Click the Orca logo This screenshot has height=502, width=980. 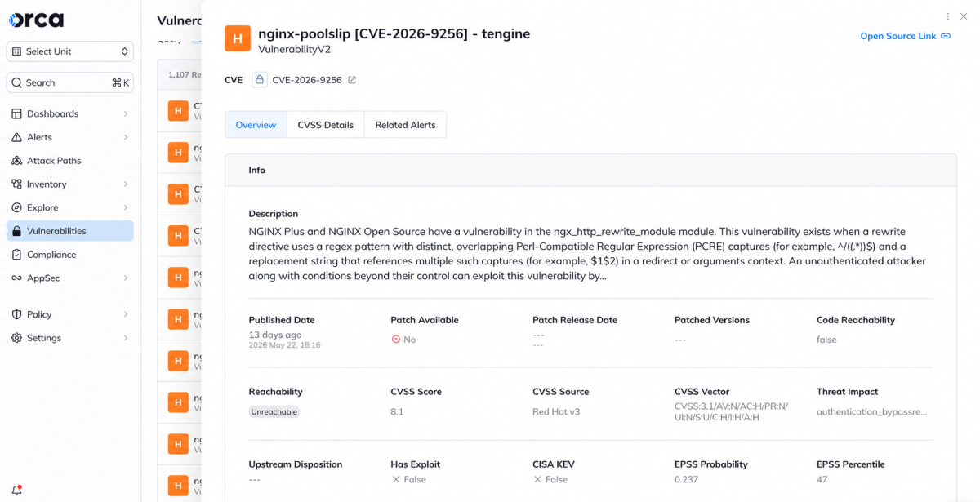pos(36,20)
